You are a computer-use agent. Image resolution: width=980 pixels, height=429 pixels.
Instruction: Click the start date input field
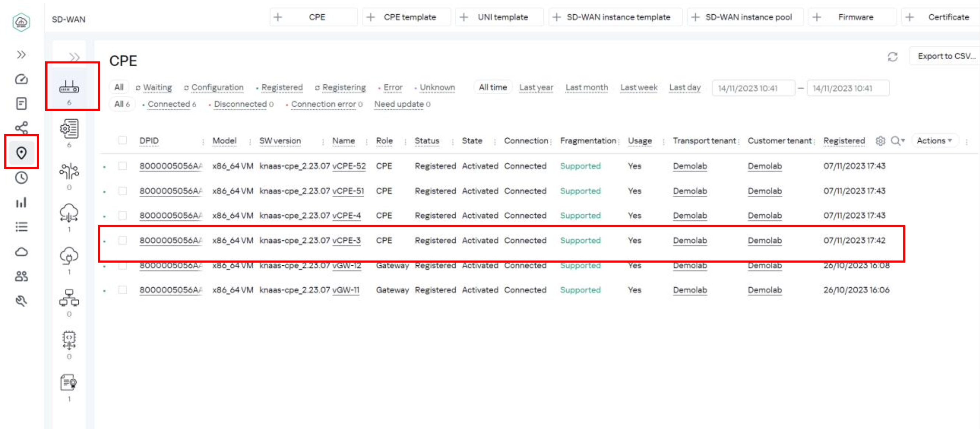[752, 88]
